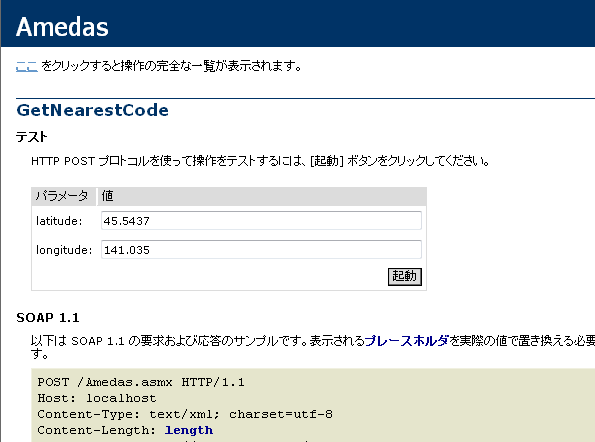The height and width of the screenshot is (442, 595).
Task: Click the longitude input field
Action: click(261, 249)
